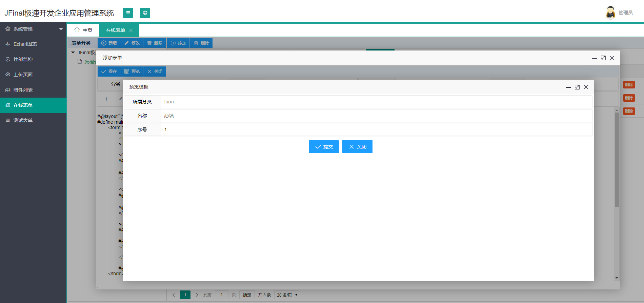Select the 在线表单 tab
Image resolution: width=644 pixels, height=303 pixels.
[x=116, y=30]
